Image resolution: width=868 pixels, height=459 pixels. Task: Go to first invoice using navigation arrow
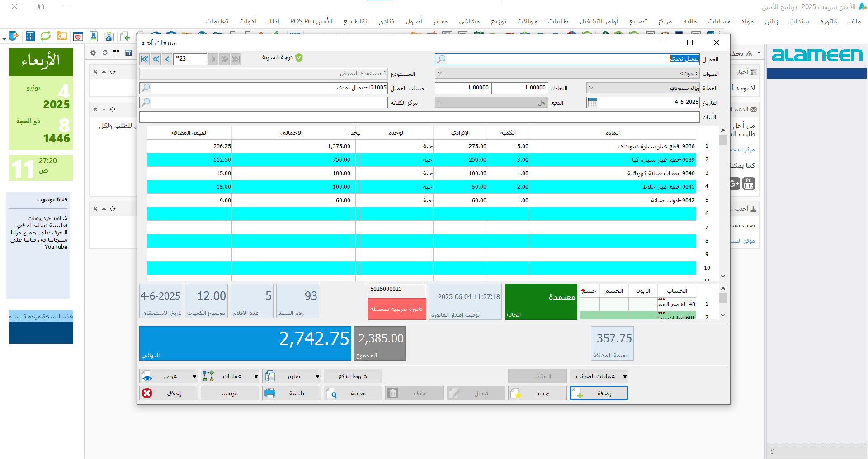point(145,59)
